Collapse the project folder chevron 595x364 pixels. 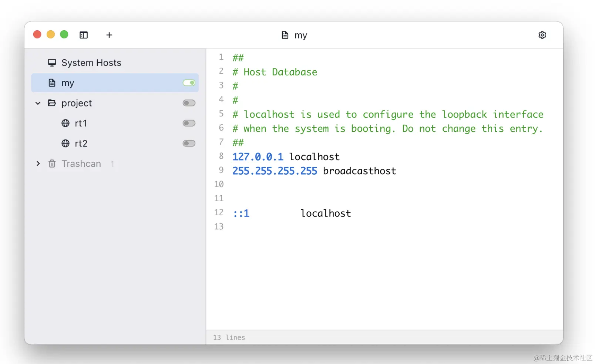pos(38,103)
